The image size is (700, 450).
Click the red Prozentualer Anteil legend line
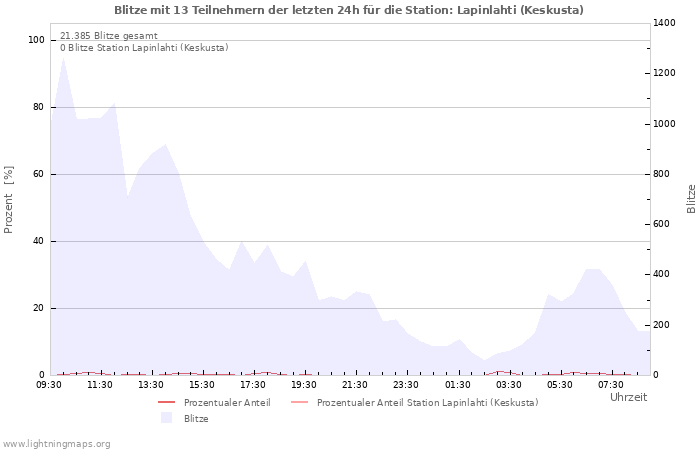166,403
